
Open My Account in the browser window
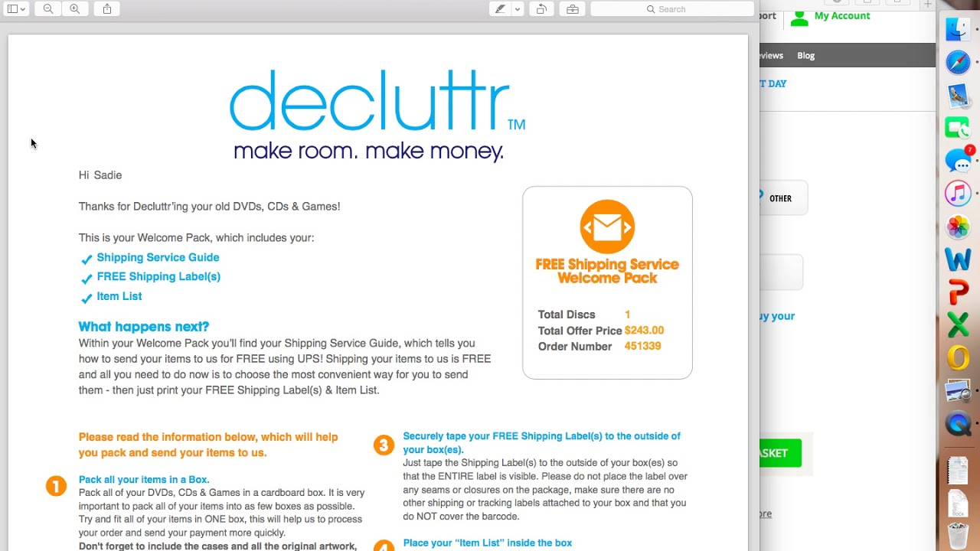842,15
